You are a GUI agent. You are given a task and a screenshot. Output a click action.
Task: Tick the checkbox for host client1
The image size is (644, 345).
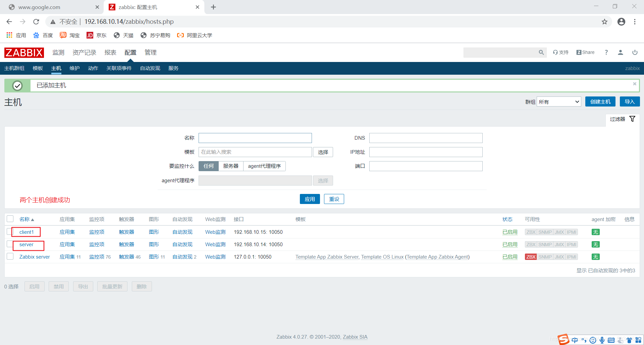pyautogui.click(x=9, y=231)
